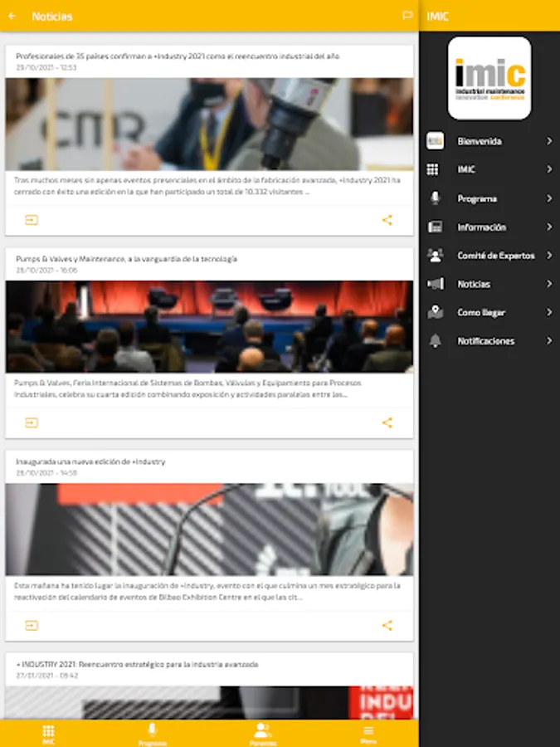
Task: Tap the striped banner photo in Inaugurada article
Action: tap(210, 530)
